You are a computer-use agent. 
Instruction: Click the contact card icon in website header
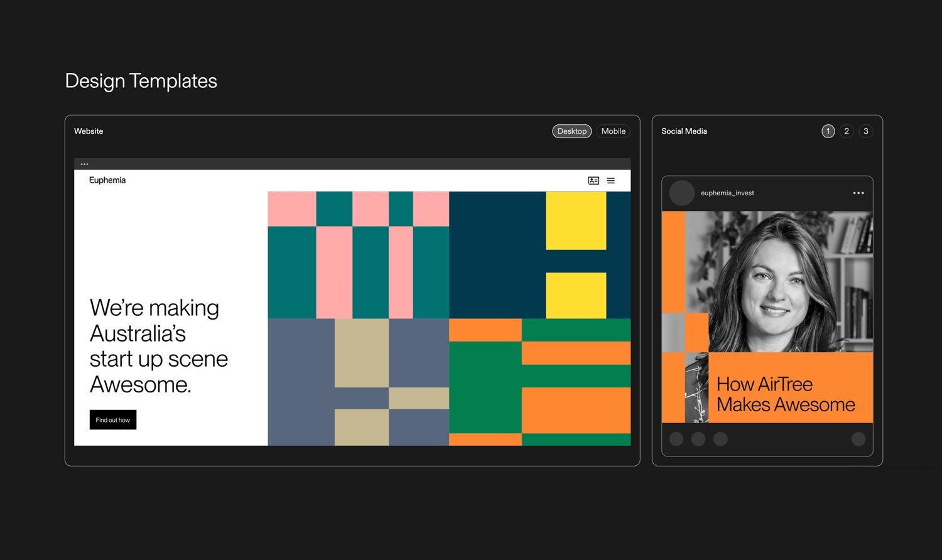pyautogui.click(x=593, y=181)
